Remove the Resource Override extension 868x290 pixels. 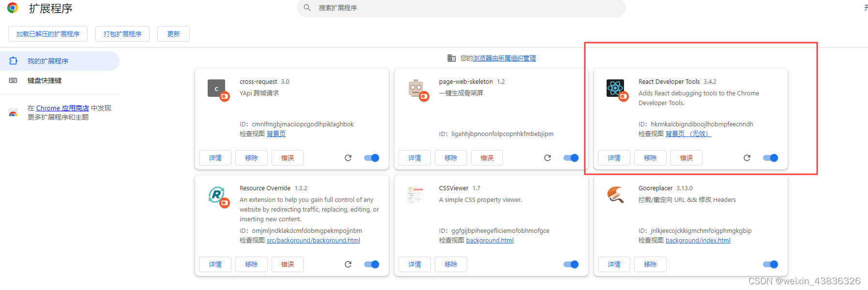click(x=251, y=264)
